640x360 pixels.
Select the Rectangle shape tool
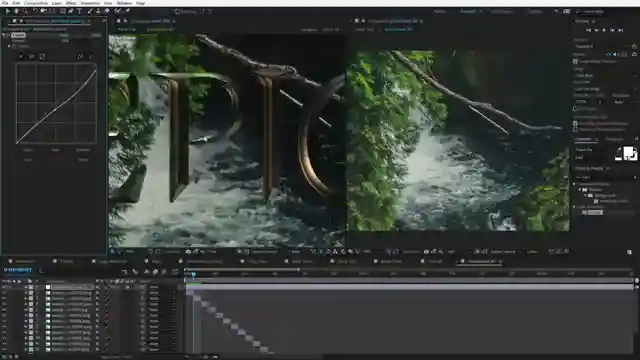[62, 11]
